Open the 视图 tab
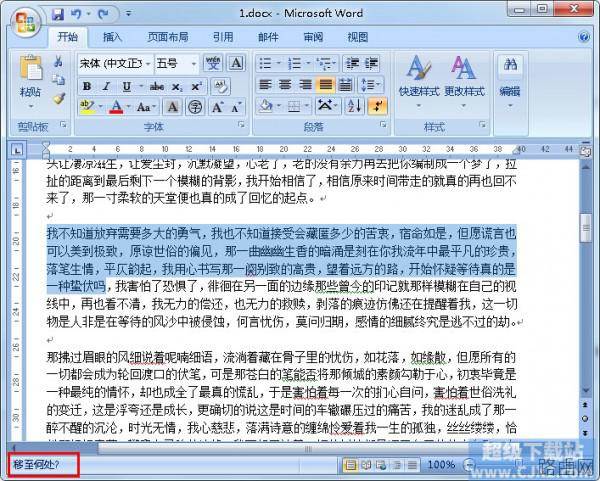600x481 pixels. click(x=357, y=37)
